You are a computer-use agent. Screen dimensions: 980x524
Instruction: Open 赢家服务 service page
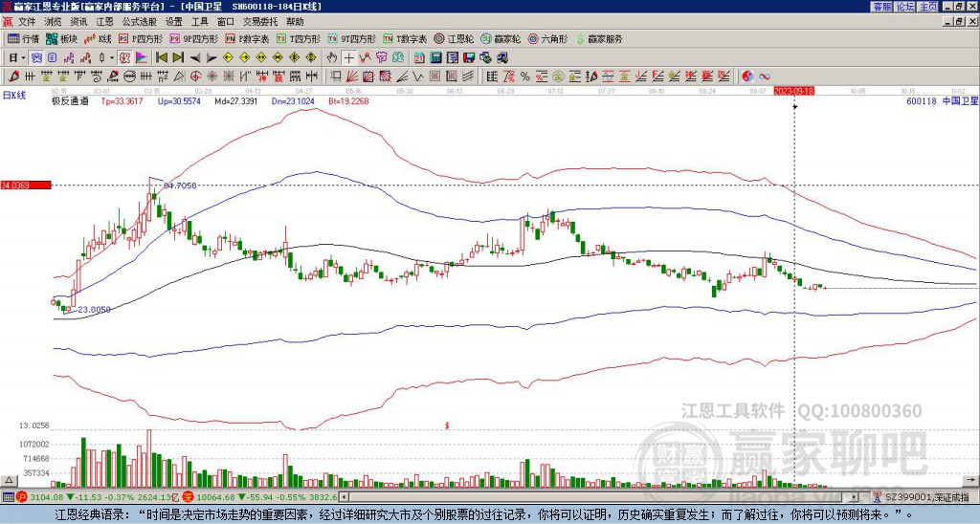[599, 38]
